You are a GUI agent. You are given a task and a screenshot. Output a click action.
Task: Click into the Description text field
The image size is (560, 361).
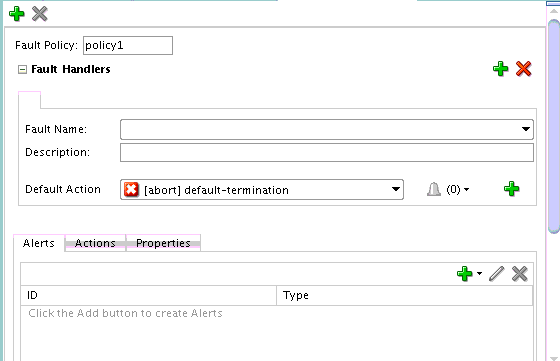click(x=327, y=152)
